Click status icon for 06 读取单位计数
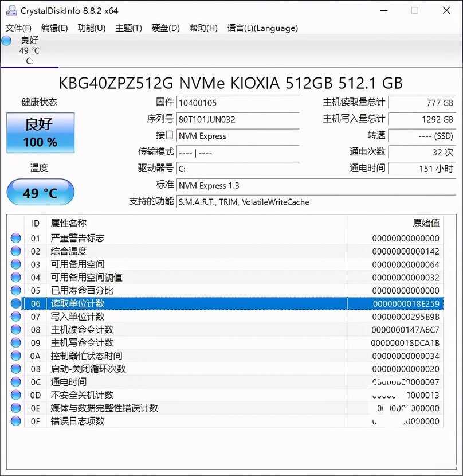463x476 pixels. coord(16,303)
